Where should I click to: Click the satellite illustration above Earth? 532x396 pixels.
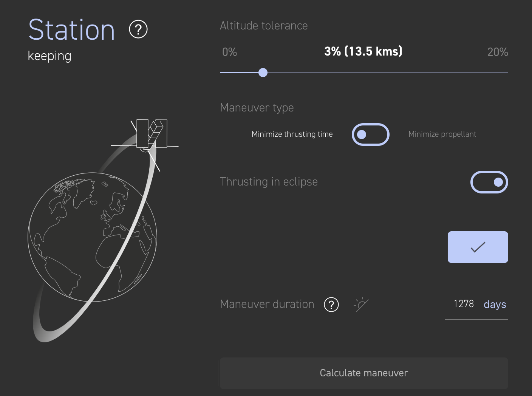[x=152, y=135]
